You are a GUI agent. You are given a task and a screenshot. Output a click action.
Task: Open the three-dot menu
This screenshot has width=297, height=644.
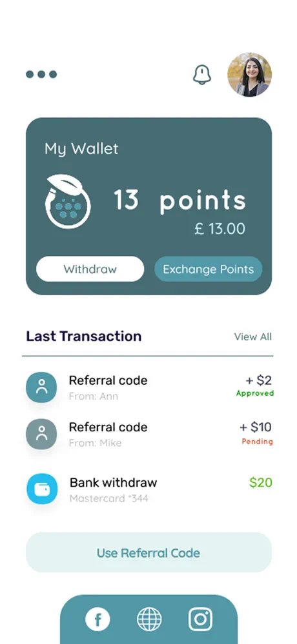click(41, 74)
